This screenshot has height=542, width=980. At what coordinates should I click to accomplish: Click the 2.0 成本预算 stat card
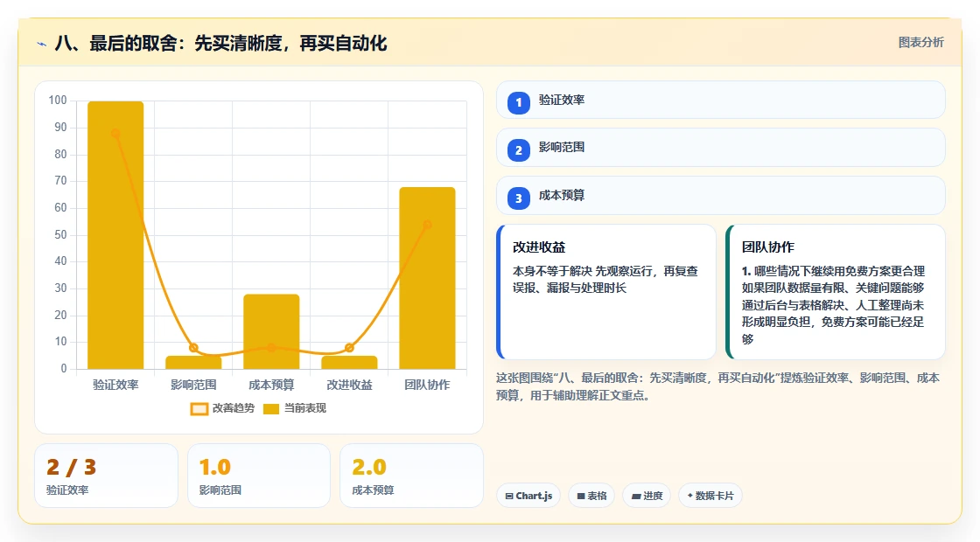[411, 476]
